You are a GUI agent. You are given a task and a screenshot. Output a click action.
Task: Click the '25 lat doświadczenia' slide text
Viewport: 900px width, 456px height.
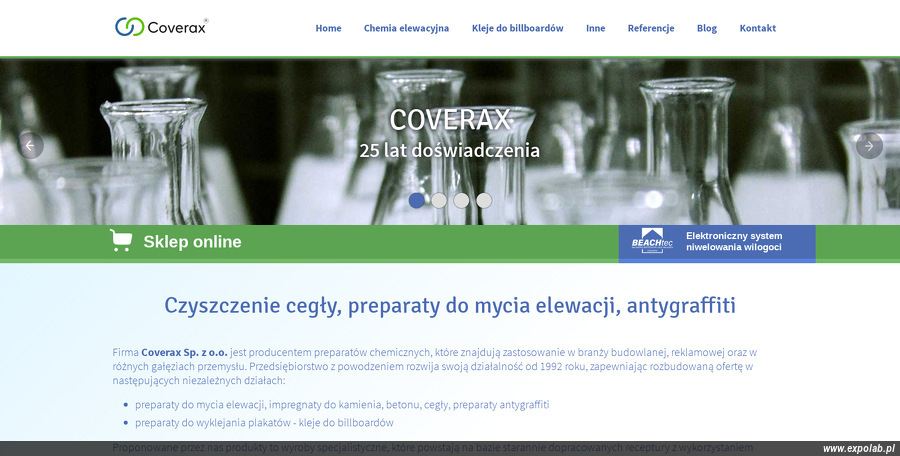pos(449,150)
